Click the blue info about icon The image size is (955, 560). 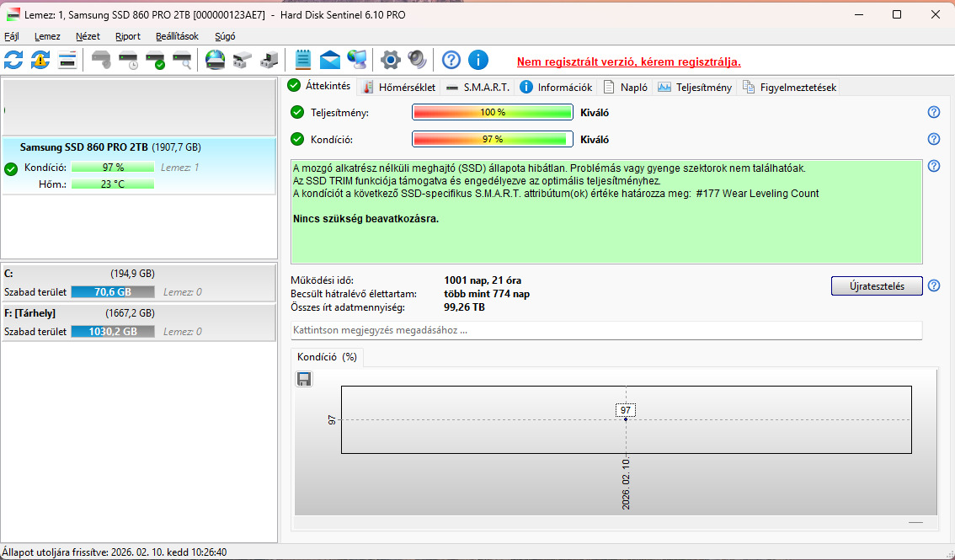pyautogui.click(x=478, y=61)
